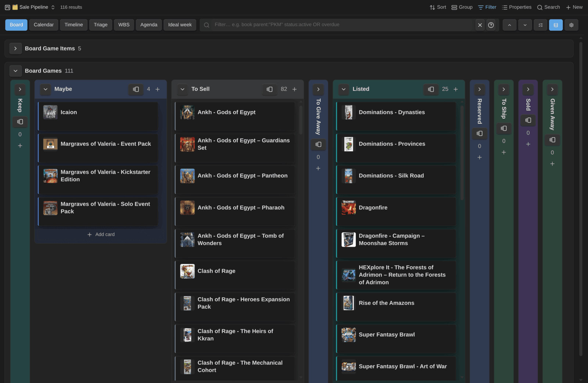
Task: Add a card with the Listed column plus
Action: (456, 89)
